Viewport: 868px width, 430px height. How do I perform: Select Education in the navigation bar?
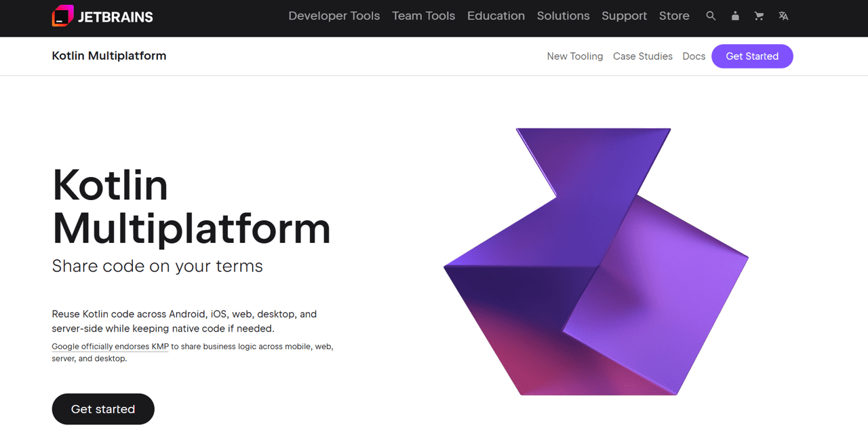(x=496, y=16)
